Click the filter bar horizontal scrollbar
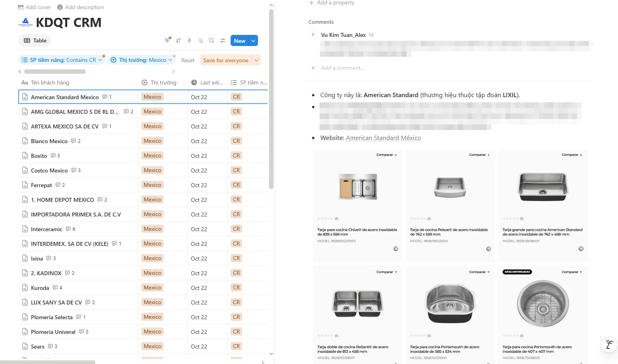Image resolution: width=618 pixels, height=364 pixels. tap(55, 72)
